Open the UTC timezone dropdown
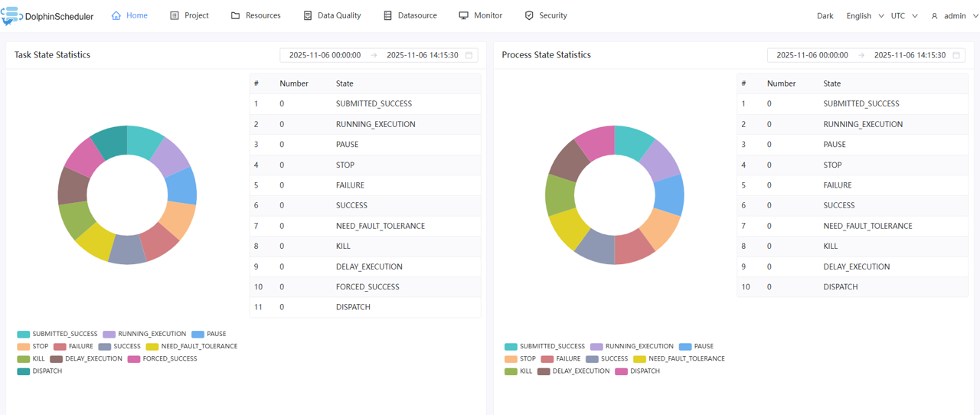This screenshot has width=980, height=415. click(904, 16)
